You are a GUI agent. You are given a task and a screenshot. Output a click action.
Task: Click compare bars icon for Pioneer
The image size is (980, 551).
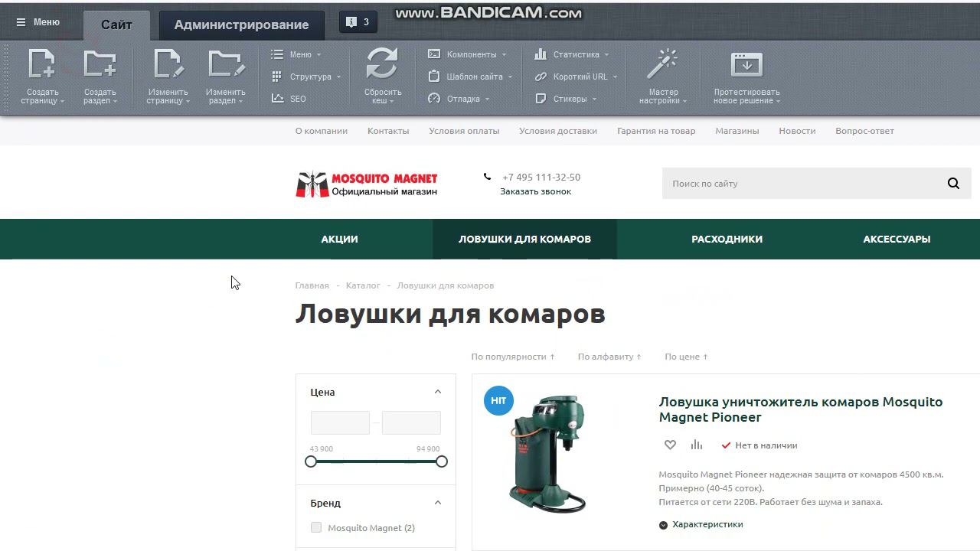(x=697, y=445)
